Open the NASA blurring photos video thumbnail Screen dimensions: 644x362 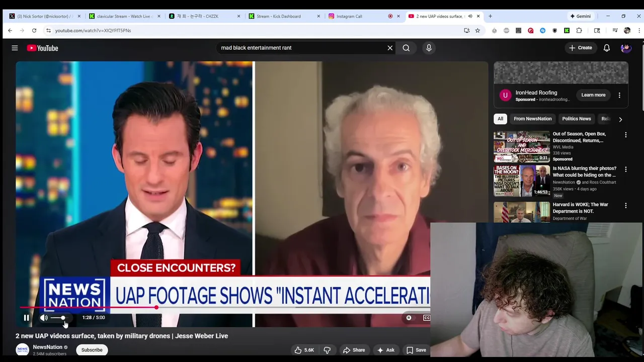[x=522, y=181]
